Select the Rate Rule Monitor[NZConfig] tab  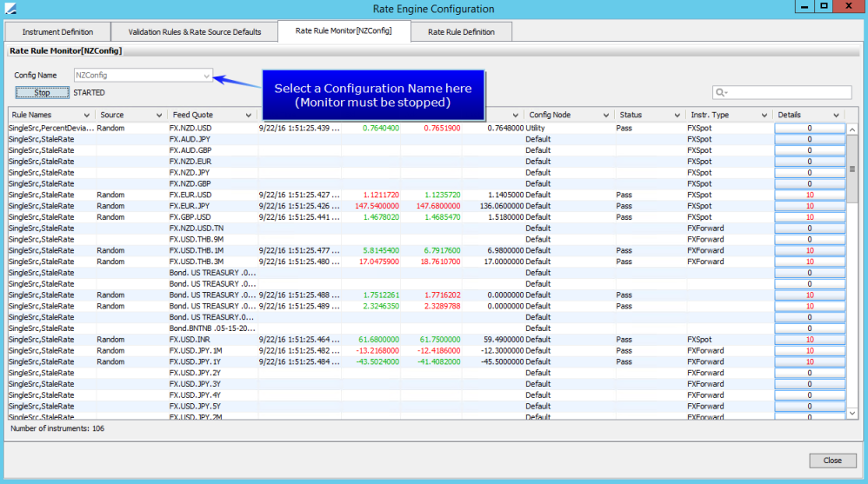tap(344, 31)
